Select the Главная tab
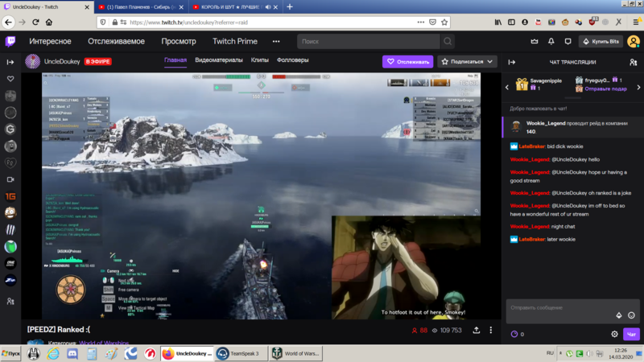 point(175,60)
